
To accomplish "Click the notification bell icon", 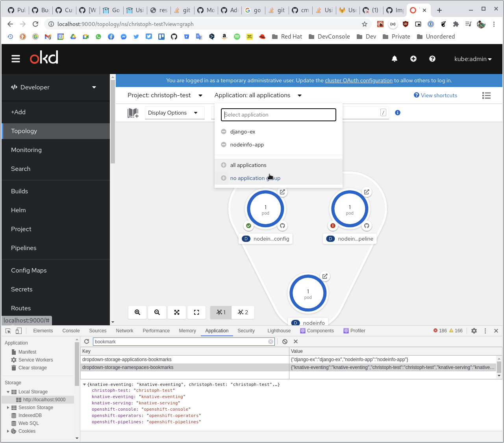I will 394,59.
